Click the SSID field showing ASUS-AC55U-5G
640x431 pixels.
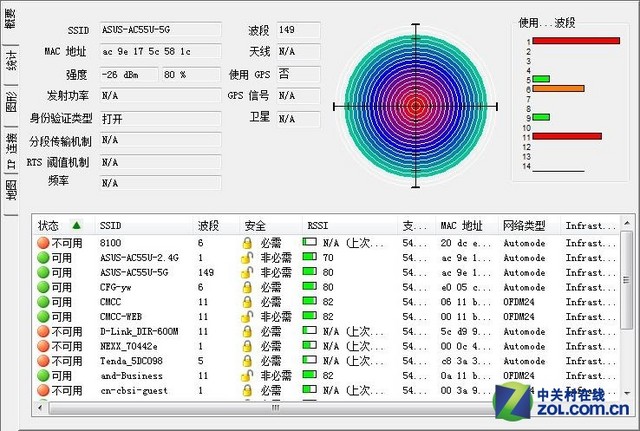(160, 30)
